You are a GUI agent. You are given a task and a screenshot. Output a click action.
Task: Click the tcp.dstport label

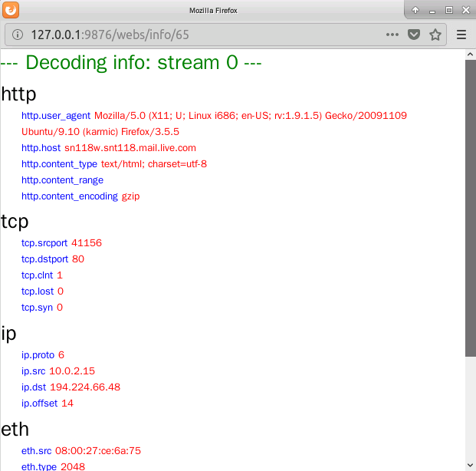(x=44, y=259)
